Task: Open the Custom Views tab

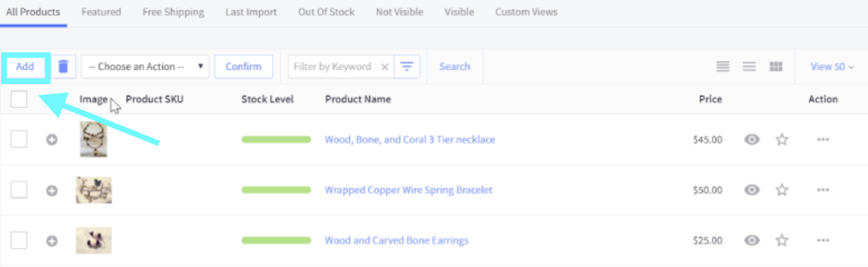Action: click(526, 12)
